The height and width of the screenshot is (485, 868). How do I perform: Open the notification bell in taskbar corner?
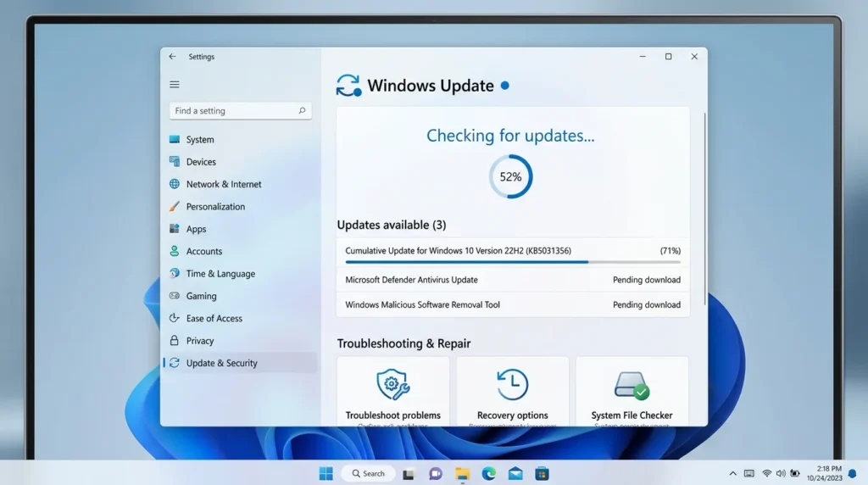853,474
